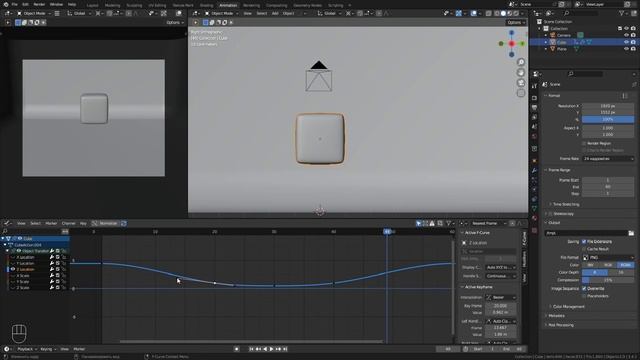
Task: Switch to the Animation workspace tab
Action: tap(228, 5)
